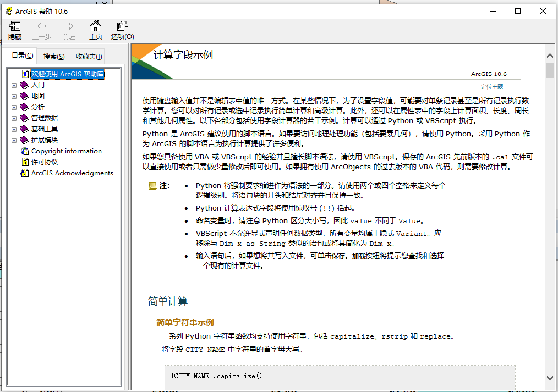Click the Back (上一步) arrow icon

42,26
